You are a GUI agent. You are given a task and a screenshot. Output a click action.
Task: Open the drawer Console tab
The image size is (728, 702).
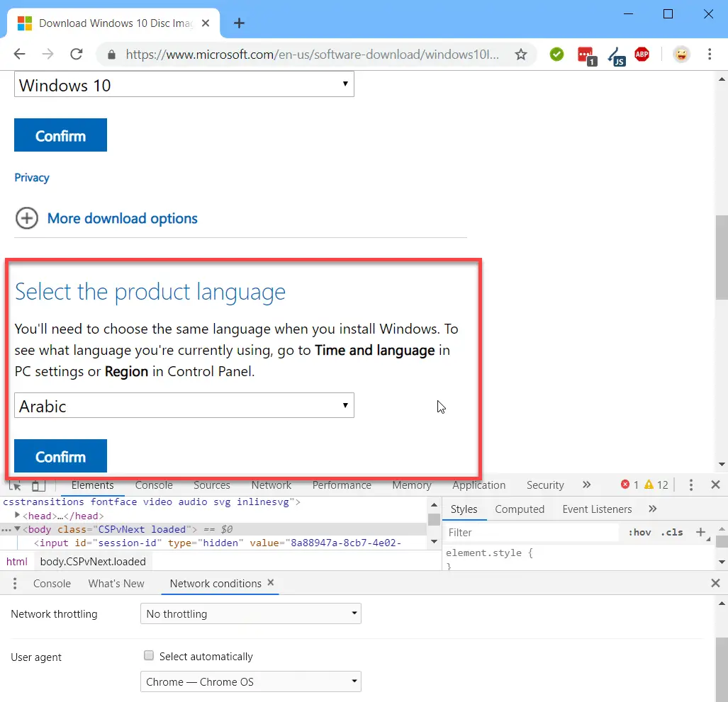(x=52, y=583)
